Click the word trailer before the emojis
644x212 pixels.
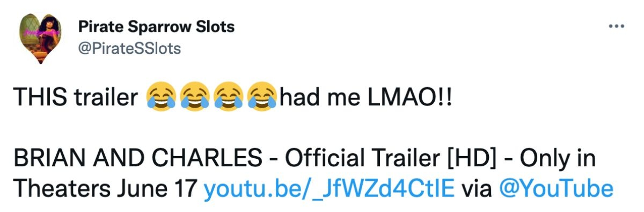pos(106,97)
